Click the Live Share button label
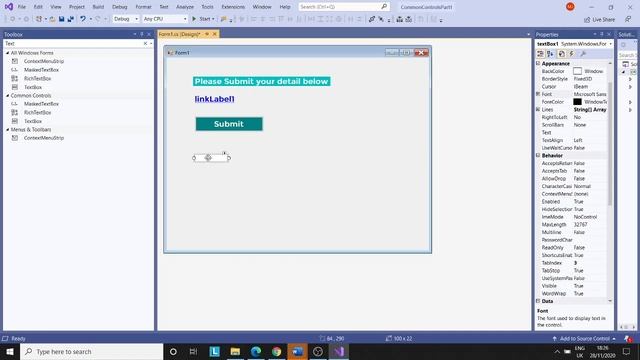Image resolution: width=640 pixels, height=360 pixels. tap(603, 20)
